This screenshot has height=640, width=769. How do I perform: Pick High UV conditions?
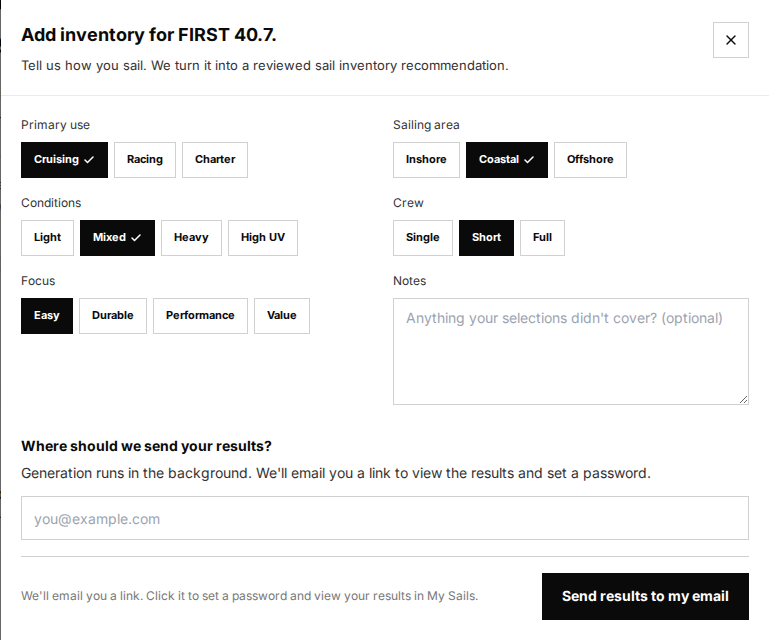click(x=263, y=238)
